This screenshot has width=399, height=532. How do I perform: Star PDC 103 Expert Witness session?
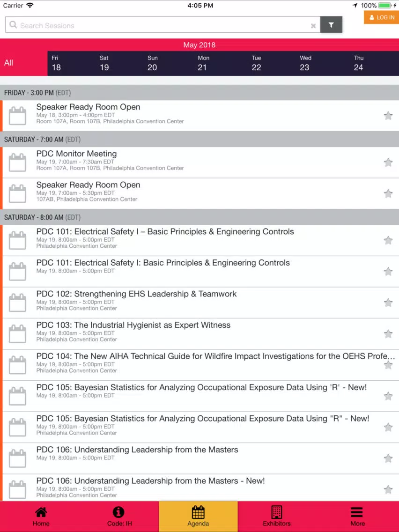click(388, 334)
